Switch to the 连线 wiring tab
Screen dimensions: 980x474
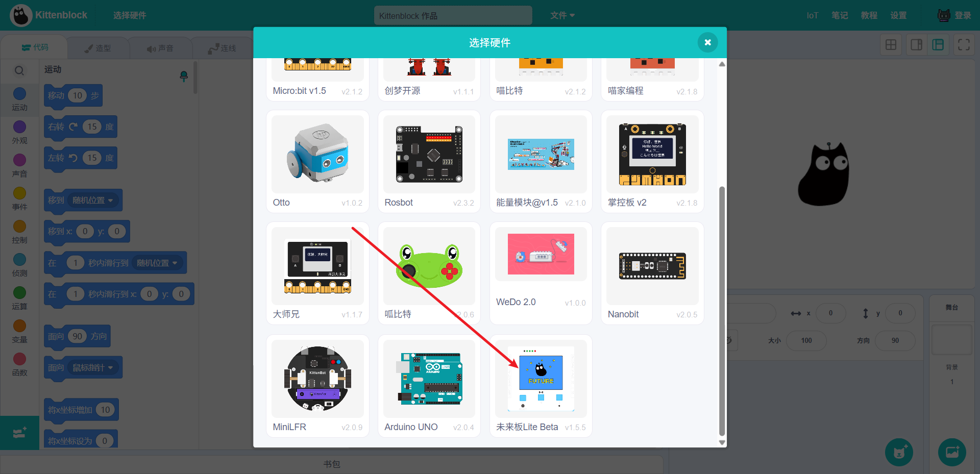[222, 48]
